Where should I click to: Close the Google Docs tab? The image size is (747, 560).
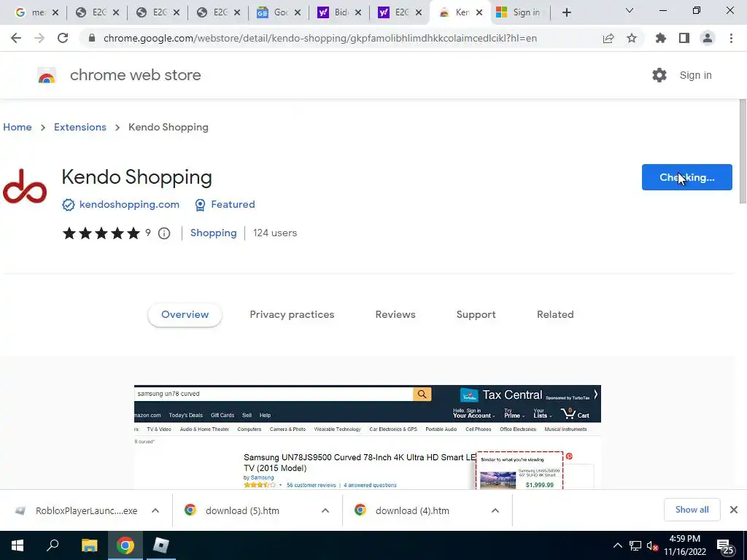click(298, 12)
